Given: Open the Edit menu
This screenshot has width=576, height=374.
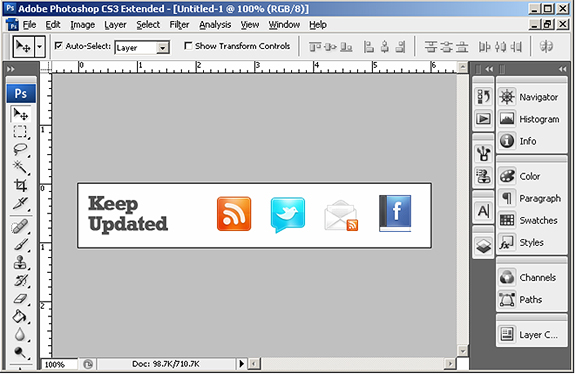Looking at the screenshot, I should [x=53, y=25].
